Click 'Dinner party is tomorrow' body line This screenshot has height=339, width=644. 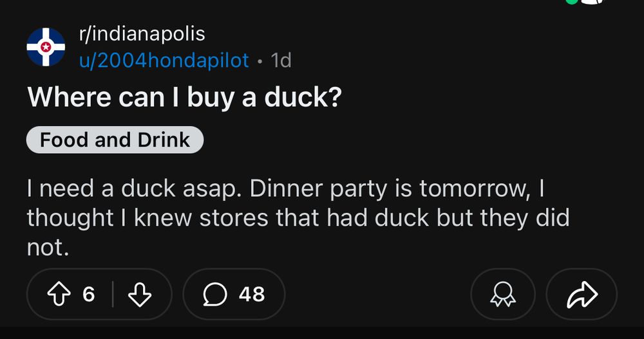coord(388,189)
